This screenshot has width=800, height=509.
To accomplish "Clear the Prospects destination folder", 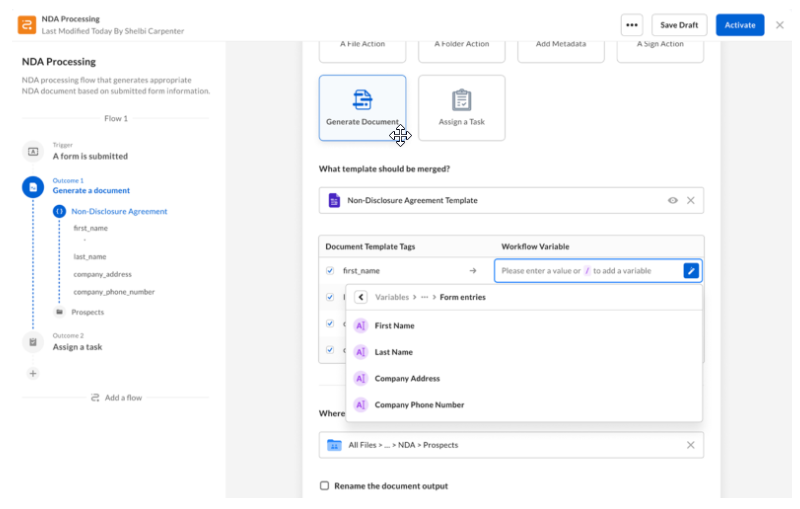I will (690, 445).
